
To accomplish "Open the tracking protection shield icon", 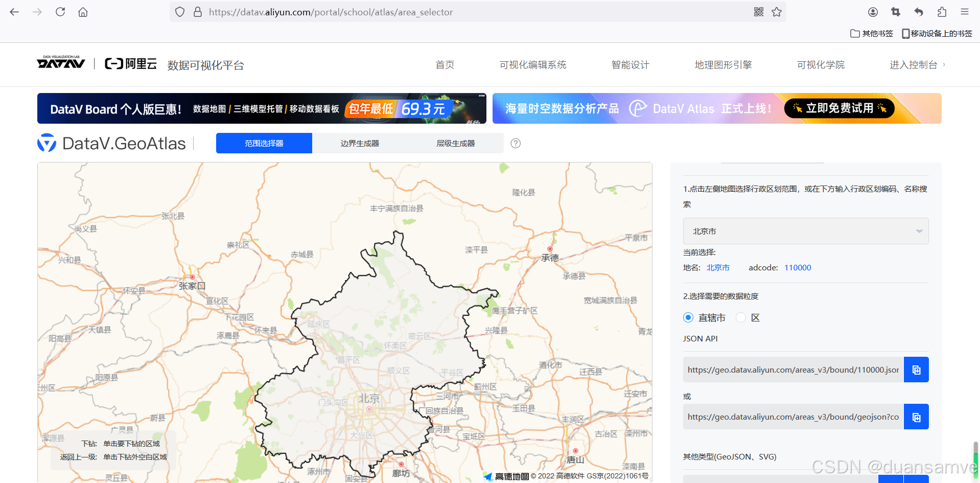I will coord(180,12).
